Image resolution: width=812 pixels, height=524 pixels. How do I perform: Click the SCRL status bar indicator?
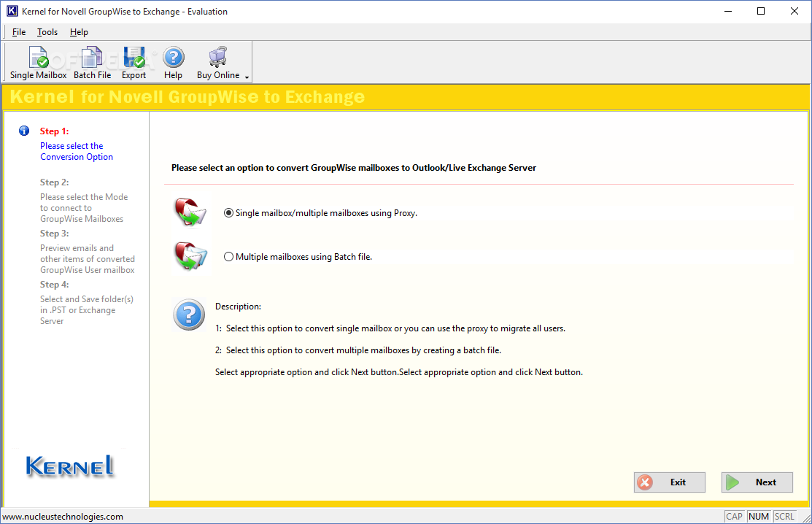[784, 516]
